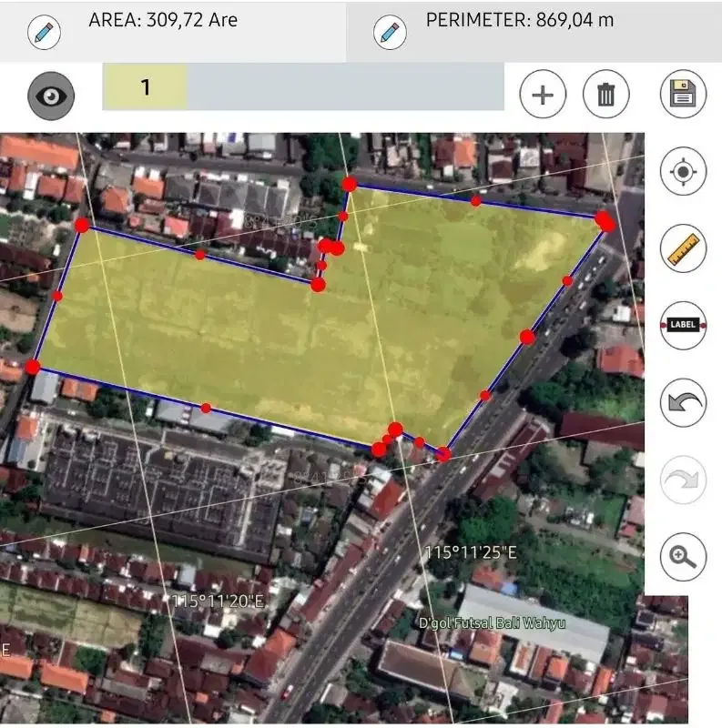
Task: Redo the removed point
Action: pyautogui.click(x=683, y=480)
